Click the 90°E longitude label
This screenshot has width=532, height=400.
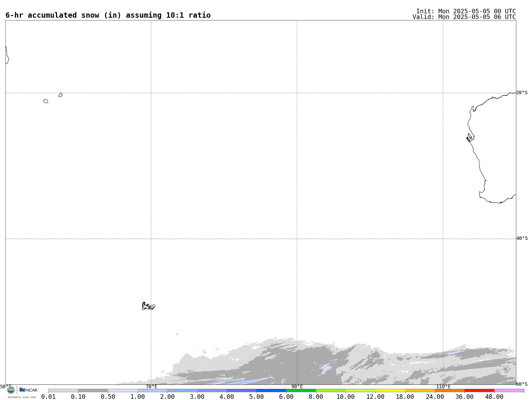(x=297, y=387)
